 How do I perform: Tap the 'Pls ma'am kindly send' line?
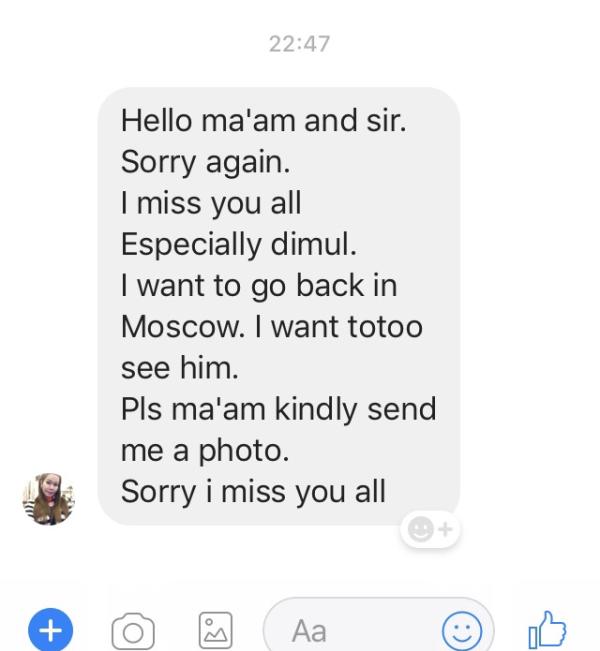click(279, 409)
